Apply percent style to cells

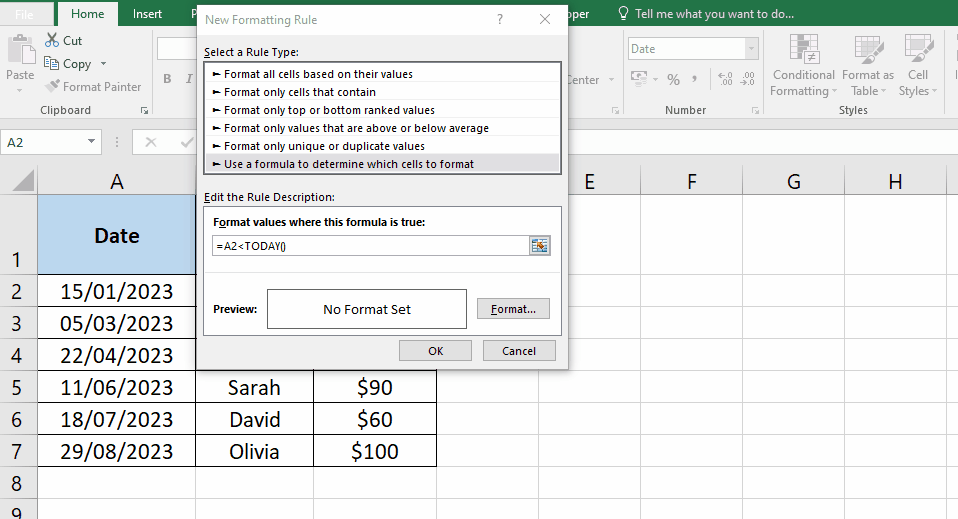tap(673, 79)
